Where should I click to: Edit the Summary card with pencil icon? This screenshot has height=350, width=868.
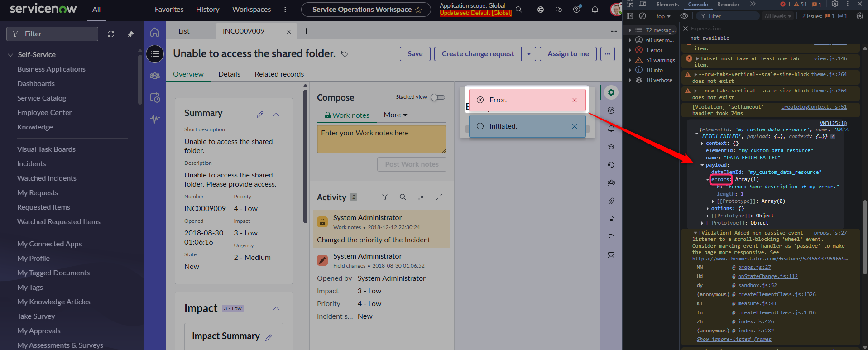click(x=260, y=115)
